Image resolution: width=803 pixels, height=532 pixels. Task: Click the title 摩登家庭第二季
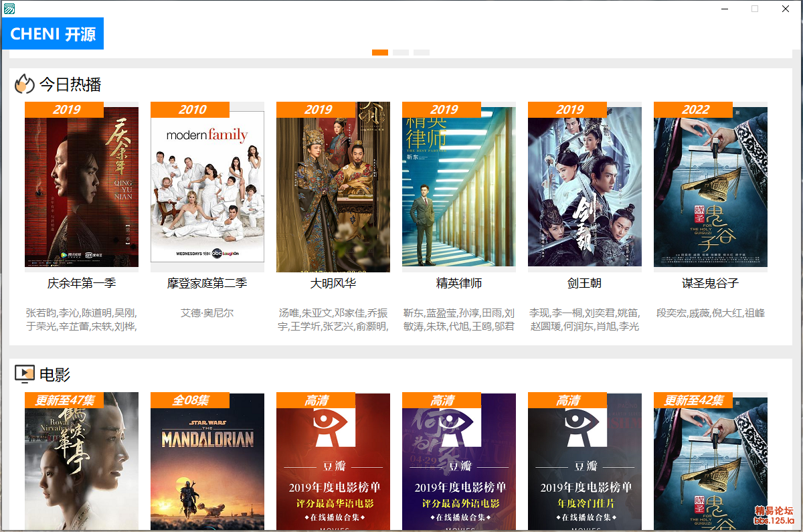(x=207, y=283)
